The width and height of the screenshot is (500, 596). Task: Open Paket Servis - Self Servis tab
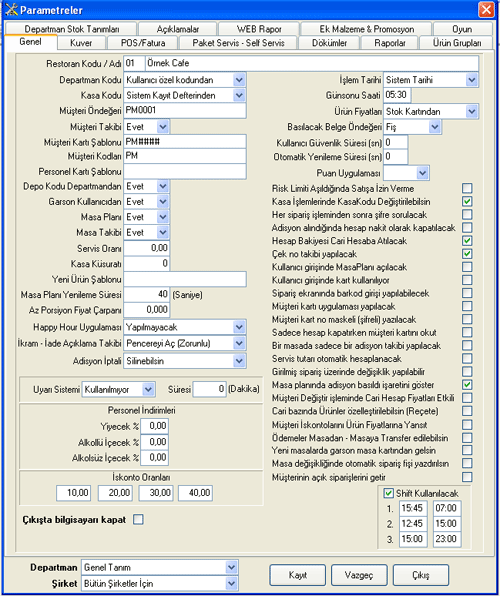tap(238, 43)
